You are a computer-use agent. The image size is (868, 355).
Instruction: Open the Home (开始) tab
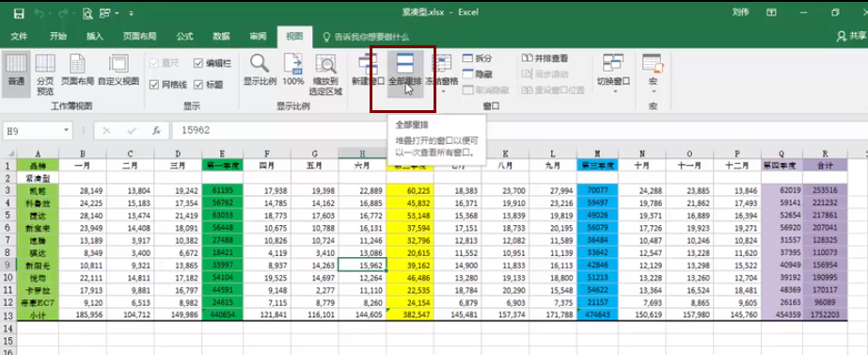[x=58, y=37]
